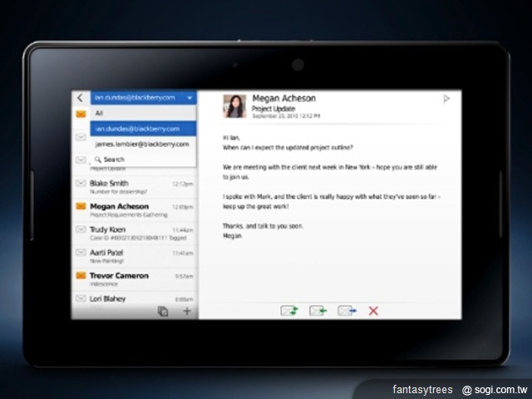
Task: Select the All option in the account dropdown
Action: point(100,113)
